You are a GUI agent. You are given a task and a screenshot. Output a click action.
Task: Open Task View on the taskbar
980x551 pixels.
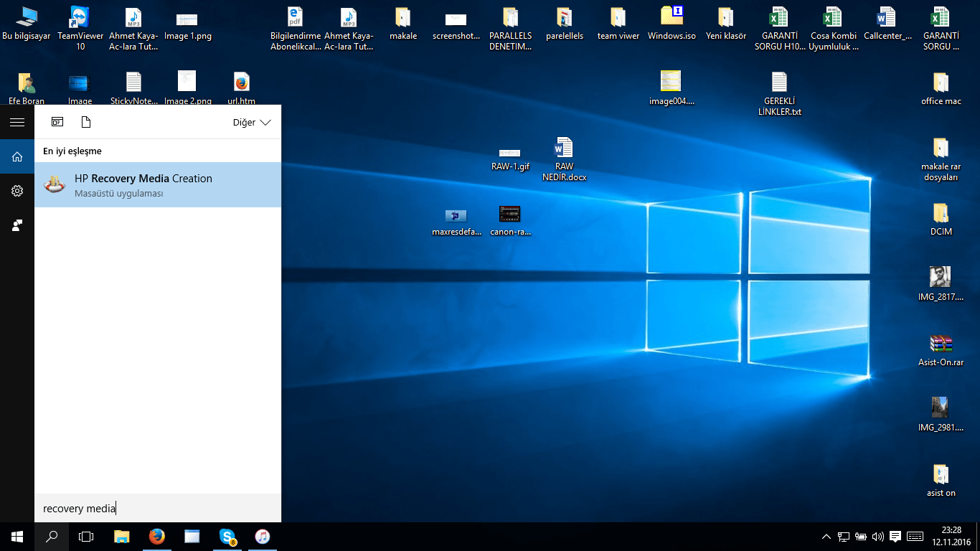point(86,537)
